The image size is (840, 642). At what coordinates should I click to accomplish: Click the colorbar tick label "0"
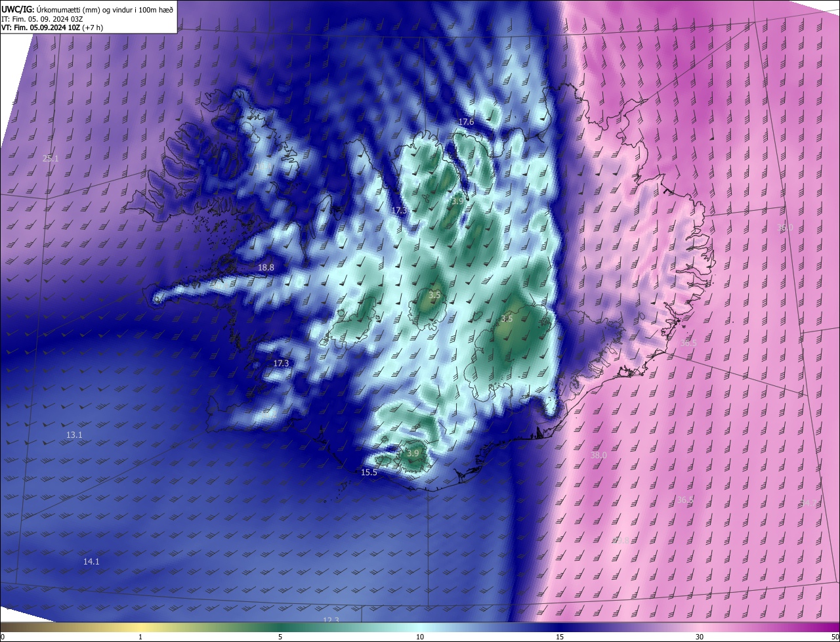coord(3,637)
